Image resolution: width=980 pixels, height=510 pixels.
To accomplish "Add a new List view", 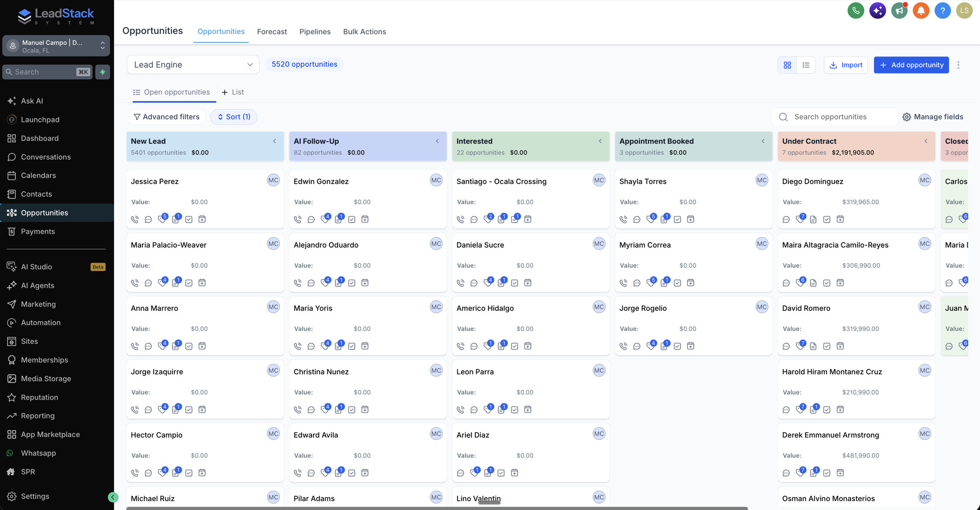I will pos(233,92).
